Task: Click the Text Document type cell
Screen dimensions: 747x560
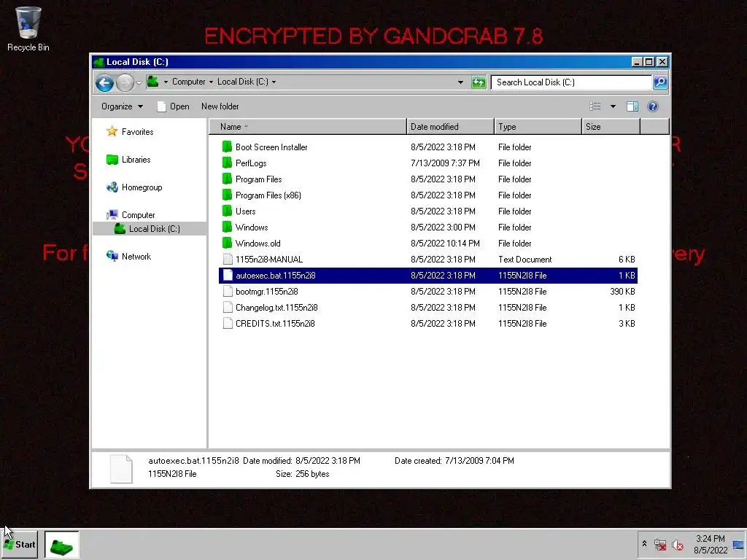Action: [525, 259]
